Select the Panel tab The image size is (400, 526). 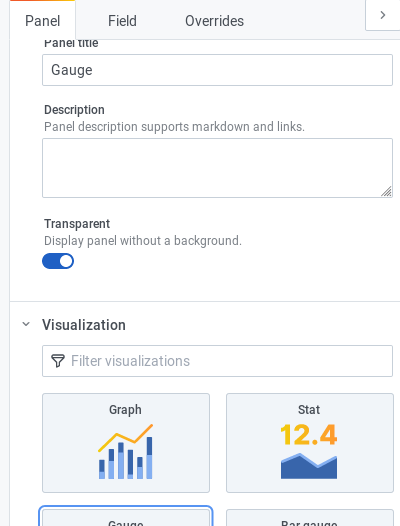tap(43, 21)
